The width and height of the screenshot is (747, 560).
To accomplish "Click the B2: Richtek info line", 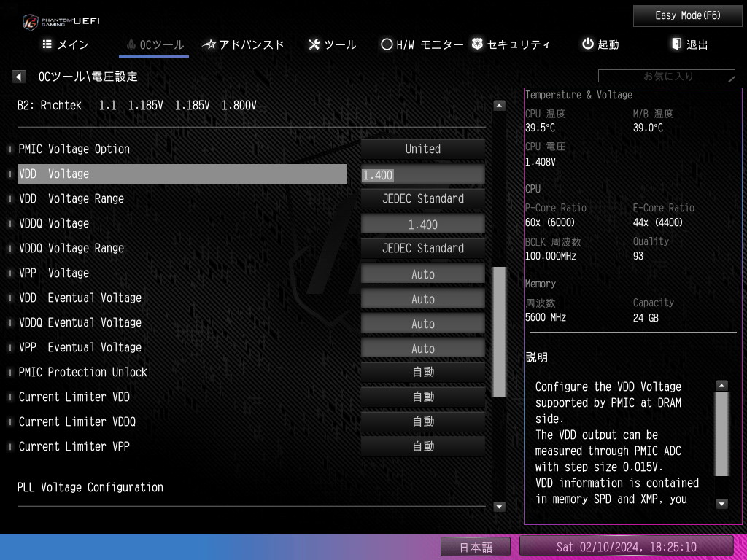I will pos(136,105).
